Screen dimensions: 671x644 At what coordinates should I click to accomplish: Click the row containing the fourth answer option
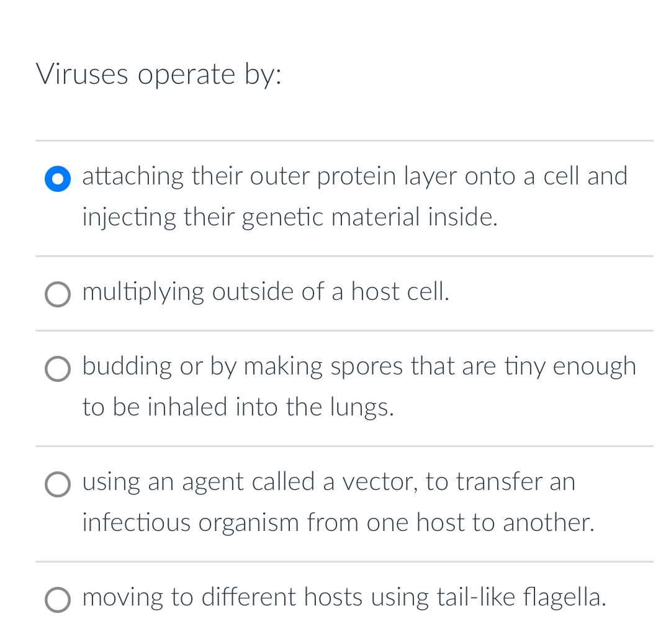[x=335, y=502]
